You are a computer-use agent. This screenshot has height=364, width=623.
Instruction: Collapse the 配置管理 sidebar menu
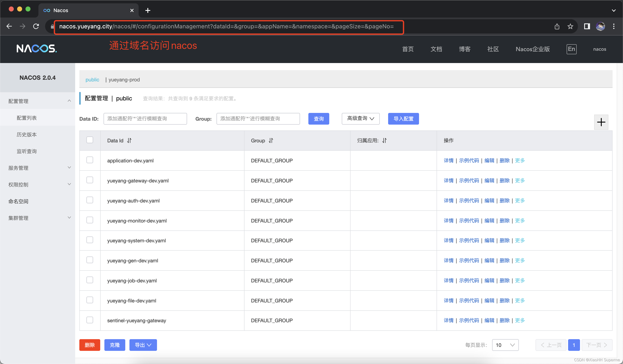38,101
